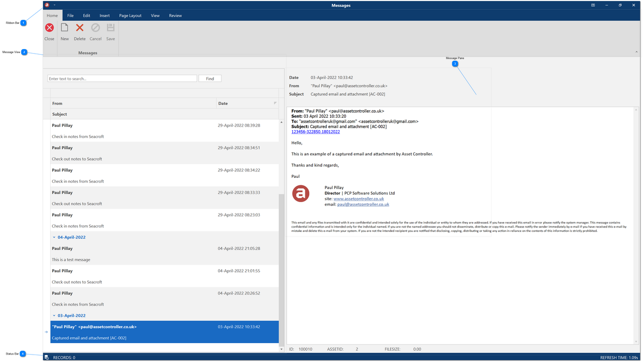Screen dimensions: 644x363
Task: Collapse the 03-April-2022 group
Action: coord(54,316)
